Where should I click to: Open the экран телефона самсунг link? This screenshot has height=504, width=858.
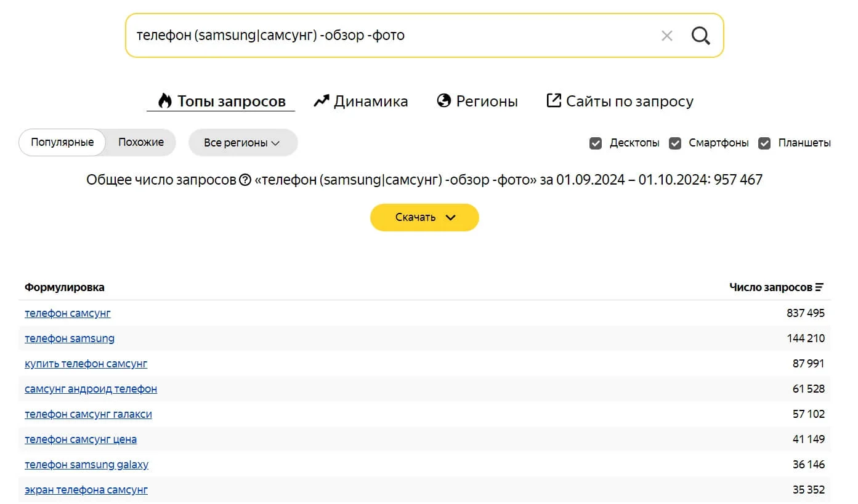click(86, 490)
